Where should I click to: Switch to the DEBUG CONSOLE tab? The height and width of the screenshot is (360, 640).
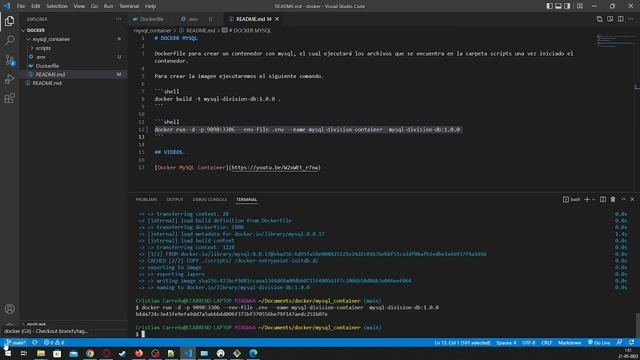[209, 200]
